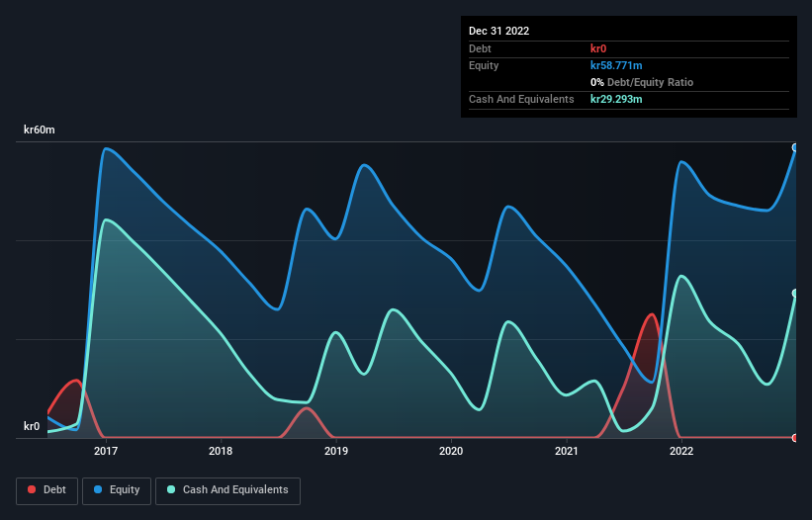Toggle the Cash And Equivalents legend button

227,490
